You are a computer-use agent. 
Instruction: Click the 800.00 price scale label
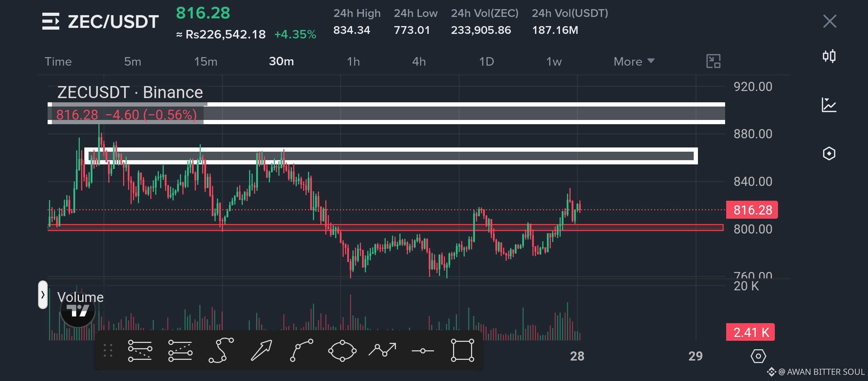pos(753,229)
